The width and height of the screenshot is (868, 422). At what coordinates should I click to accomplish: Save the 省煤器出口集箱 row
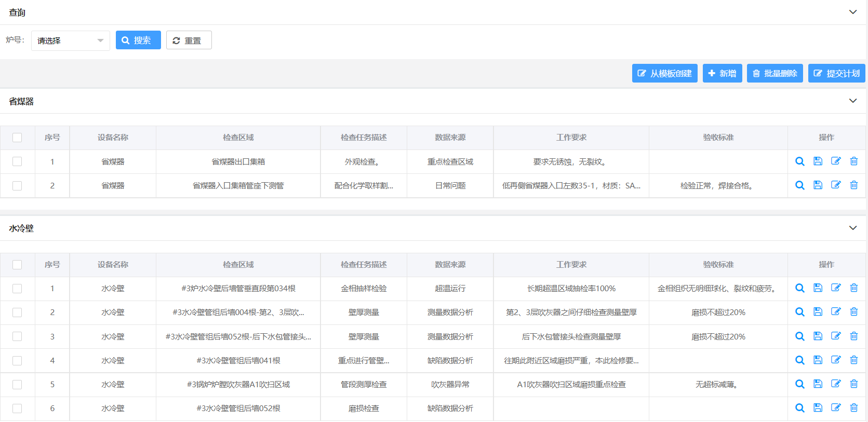pyautogui.click(x=818, y=161)
